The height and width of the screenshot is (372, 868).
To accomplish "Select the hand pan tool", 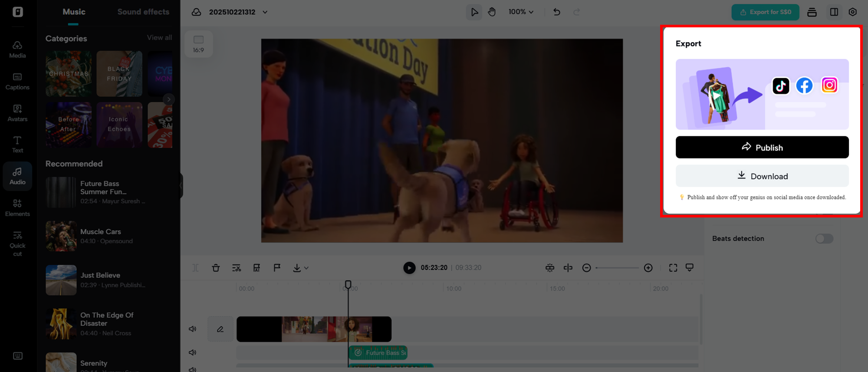I will [x=492, y=12].
